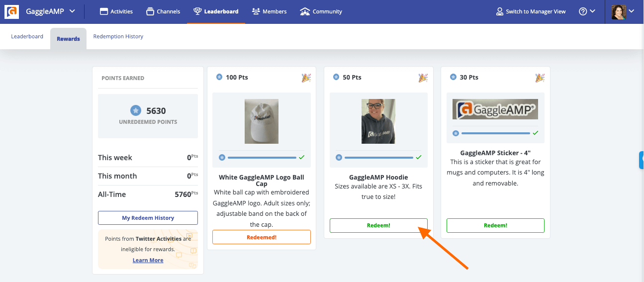Image resolution: width=644 pixels, height=282 pixels.
Task: Switch to Manager View
Action: coord(531,11)
